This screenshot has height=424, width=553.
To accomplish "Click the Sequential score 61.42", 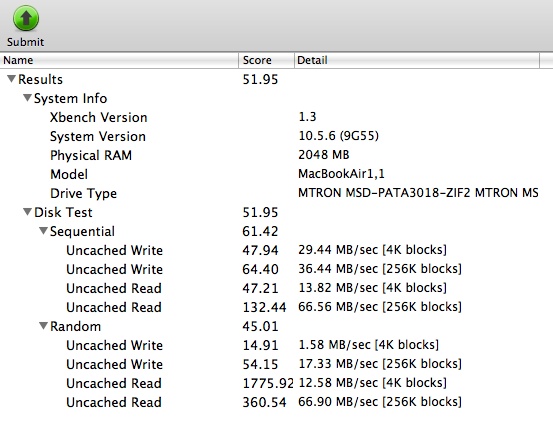I will [x=260, y=231].
